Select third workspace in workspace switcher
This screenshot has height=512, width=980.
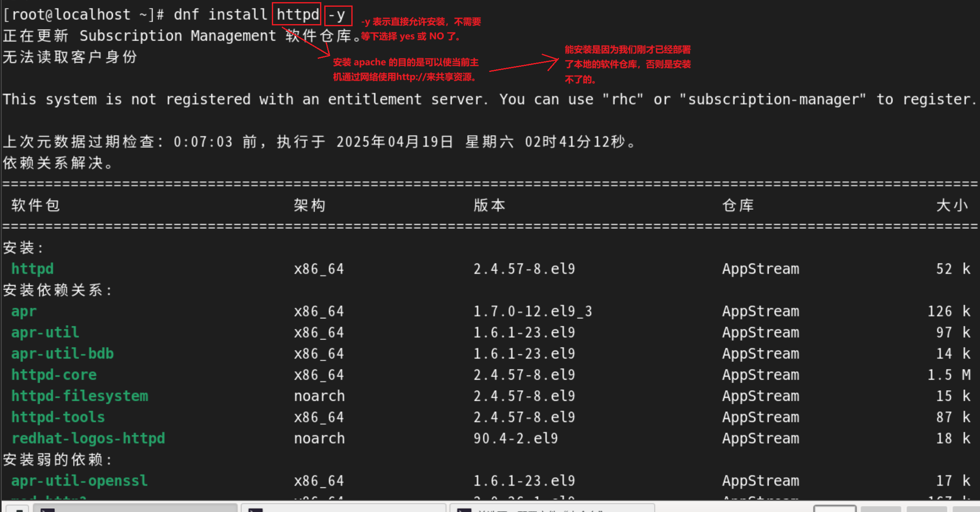tap(927, 509)
